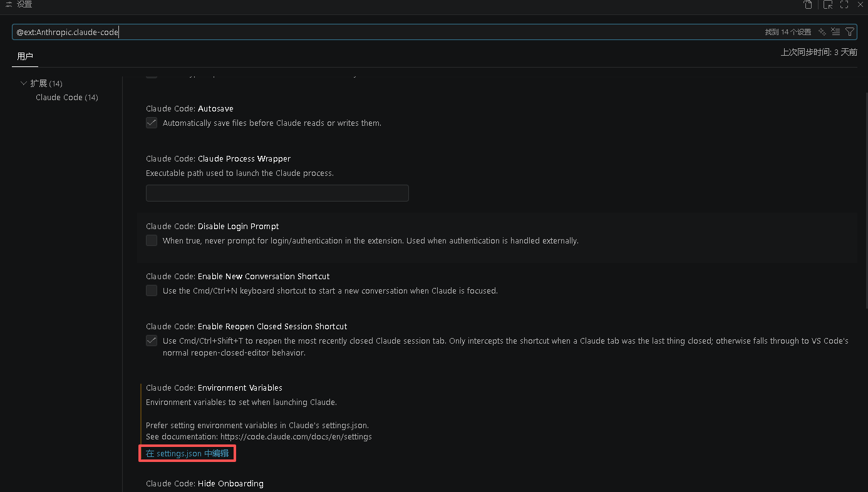
Task: Enable the Disable Login Prompt checkbox
Action: click(152, 240)
